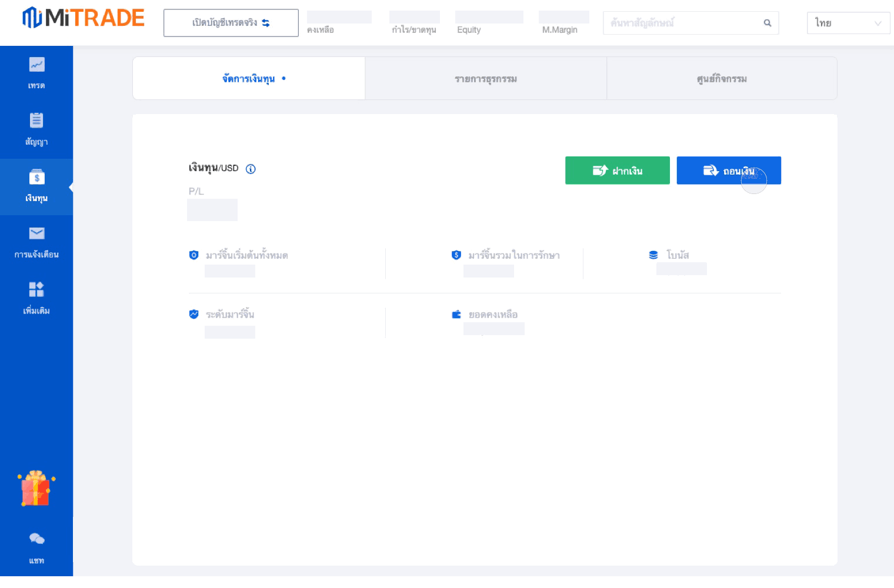Open the Chat (แชท) bubble icon

click(36, 539)
